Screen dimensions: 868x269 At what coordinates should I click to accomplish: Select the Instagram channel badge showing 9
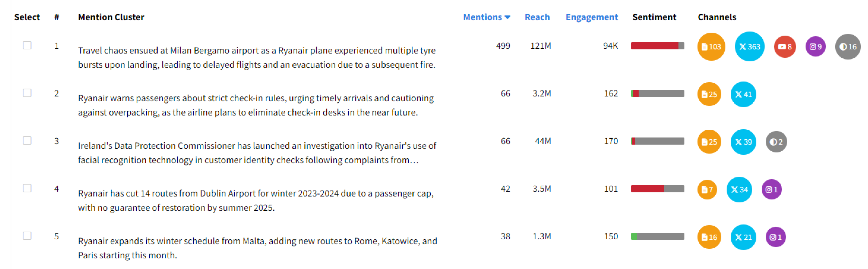coord(815,47)
